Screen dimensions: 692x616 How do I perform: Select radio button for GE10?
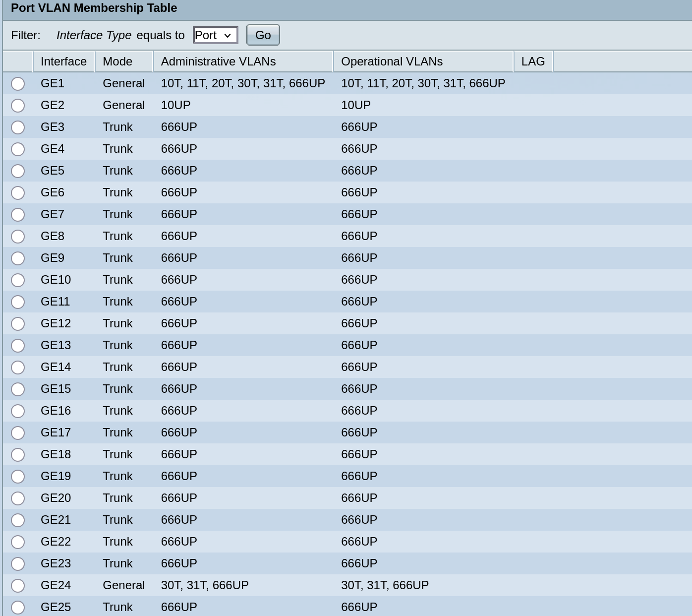(18, 280)
